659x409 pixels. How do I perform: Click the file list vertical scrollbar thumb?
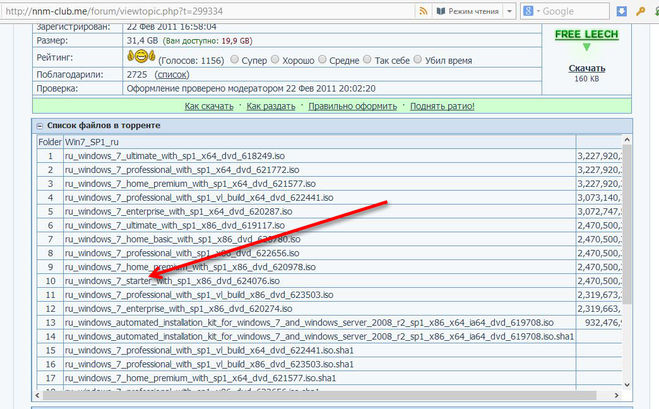pyautogui.click(x=627, y=224)
